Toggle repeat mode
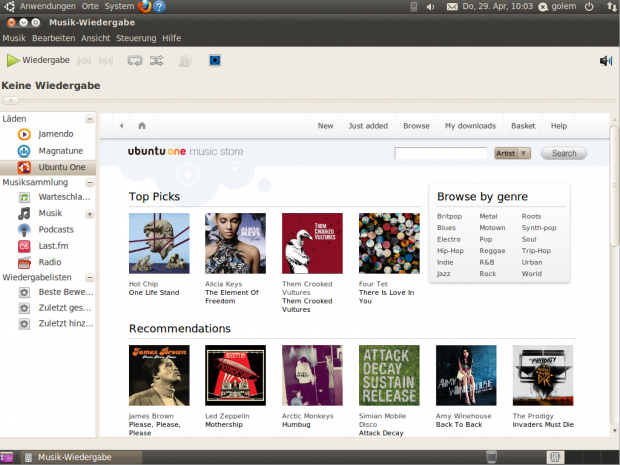This screenshot has height=465, width=620. 135,60
